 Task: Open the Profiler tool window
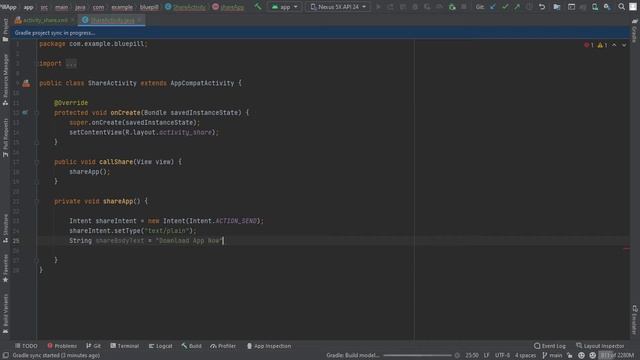point(223,346)
